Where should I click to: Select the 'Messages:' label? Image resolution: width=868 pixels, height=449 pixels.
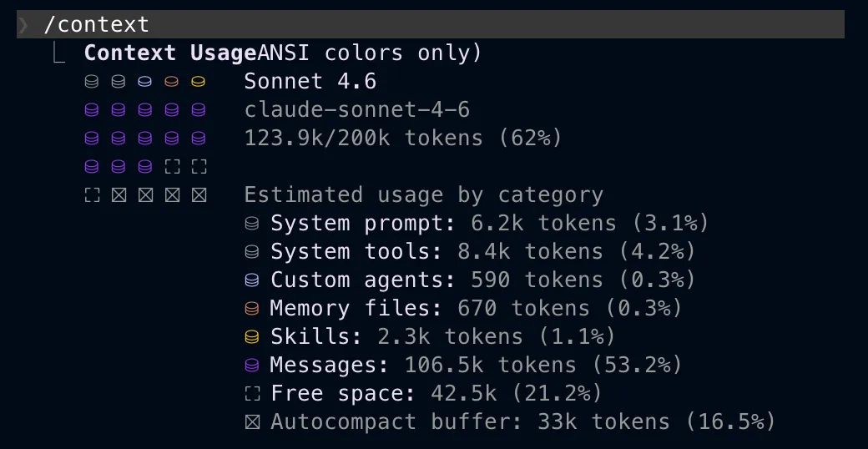[x=330, y=365]
